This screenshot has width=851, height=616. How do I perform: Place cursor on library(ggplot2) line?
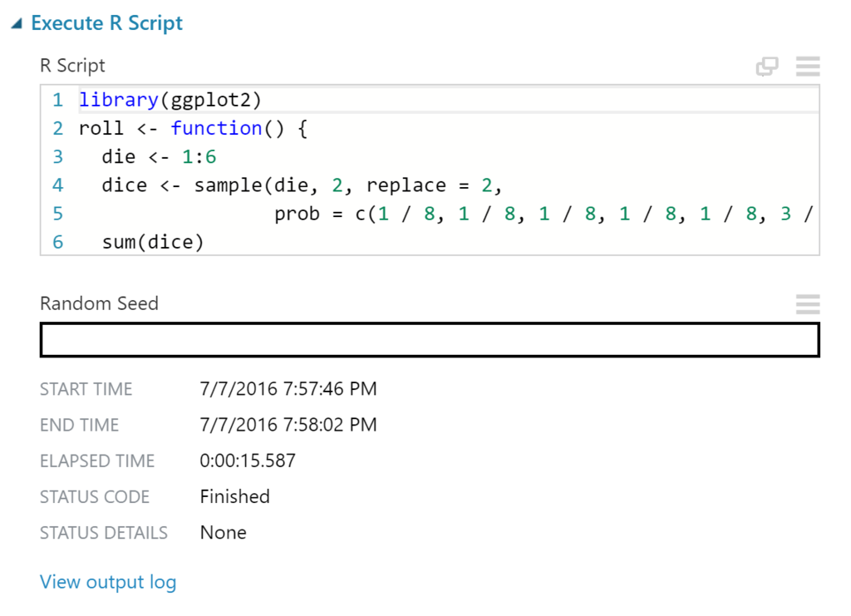point(448,100)
